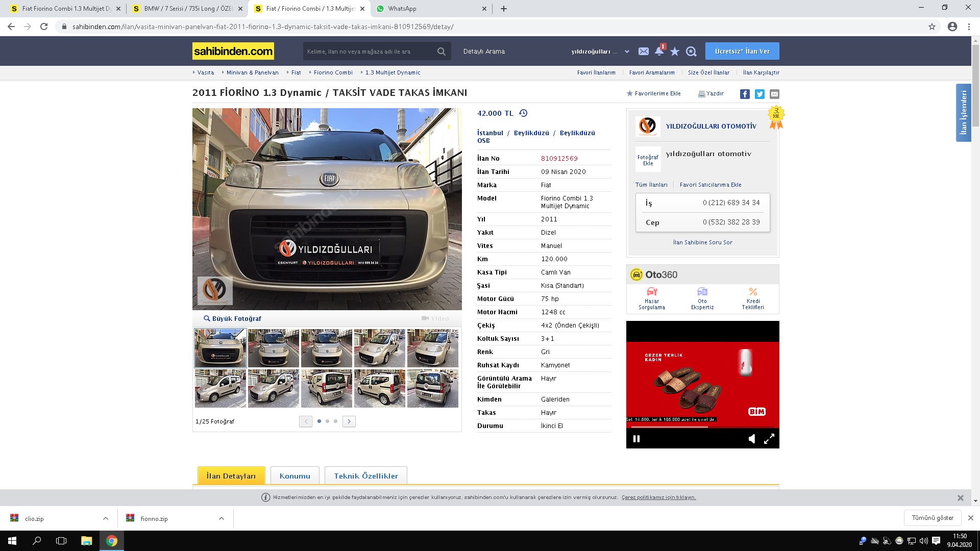Image resolution: width=980 pixels, height=551 pixels.
Task: Expand the yıldızoğulları account dropdown
Action: 627,52
